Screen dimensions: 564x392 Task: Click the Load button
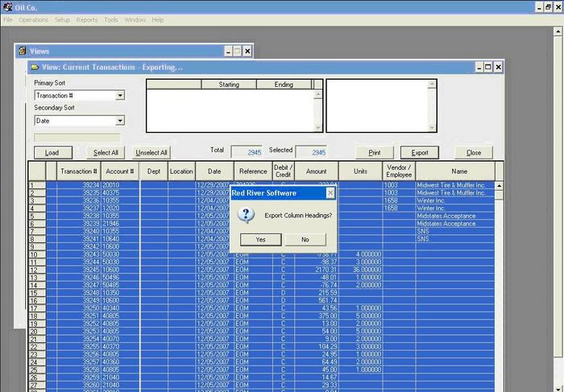53,153
